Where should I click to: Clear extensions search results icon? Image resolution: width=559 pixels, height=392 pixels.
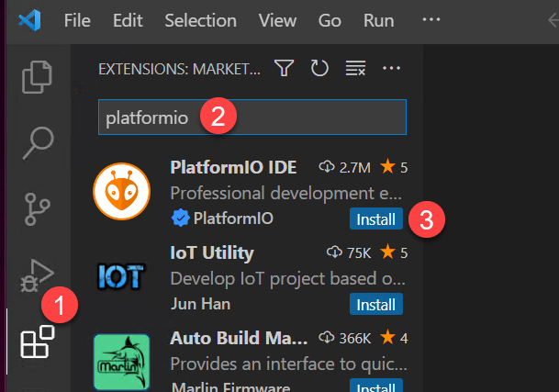coord(355,68)
